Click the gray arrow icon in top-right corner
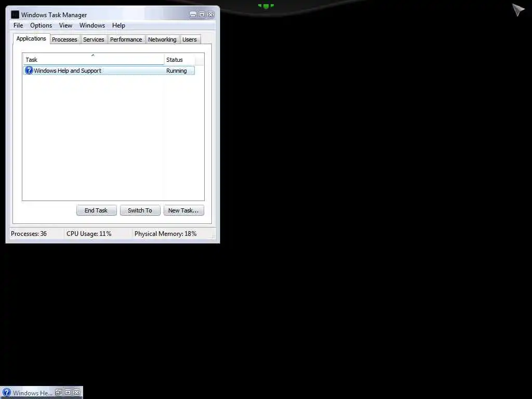Viewport: 532px width, 399px height. [x=518, y=9]
